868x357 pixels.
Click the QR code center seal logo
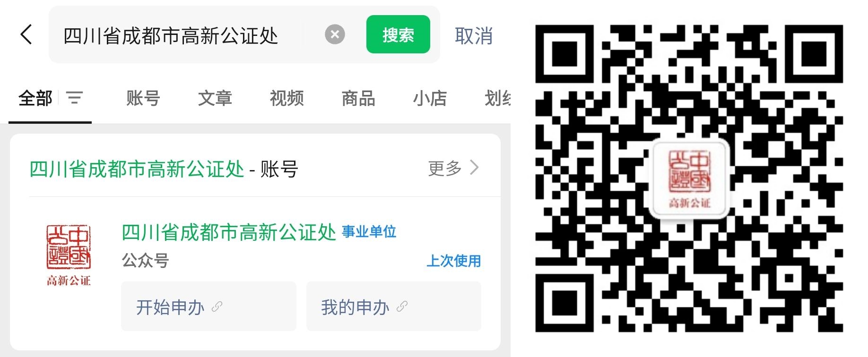pos(690,179)
